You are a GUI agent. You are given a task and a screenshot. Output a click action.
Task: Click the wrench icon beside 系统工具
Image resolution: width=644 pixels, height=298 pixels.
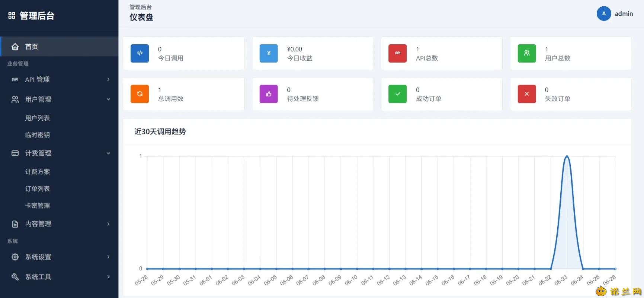(15, 277)
